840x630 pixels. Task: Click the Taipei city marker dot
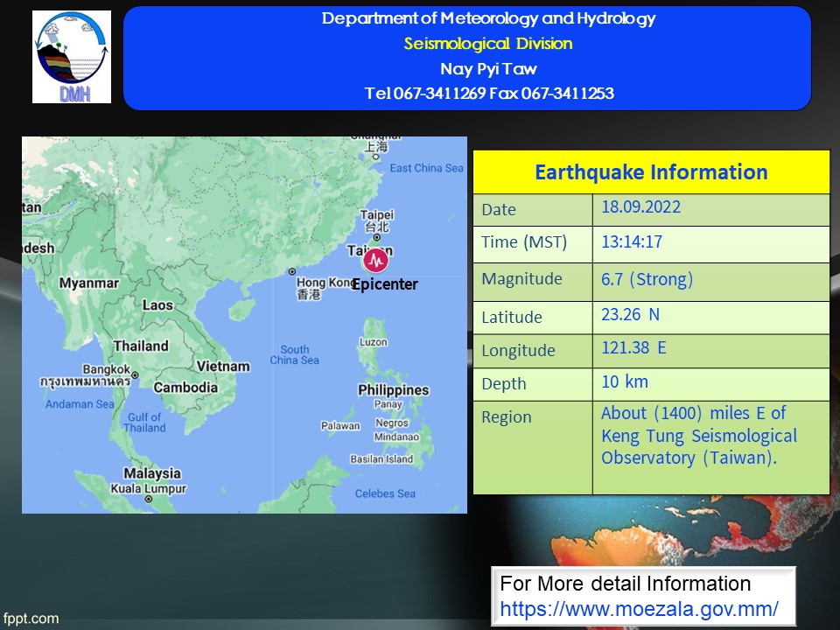(x=377, y=237)
